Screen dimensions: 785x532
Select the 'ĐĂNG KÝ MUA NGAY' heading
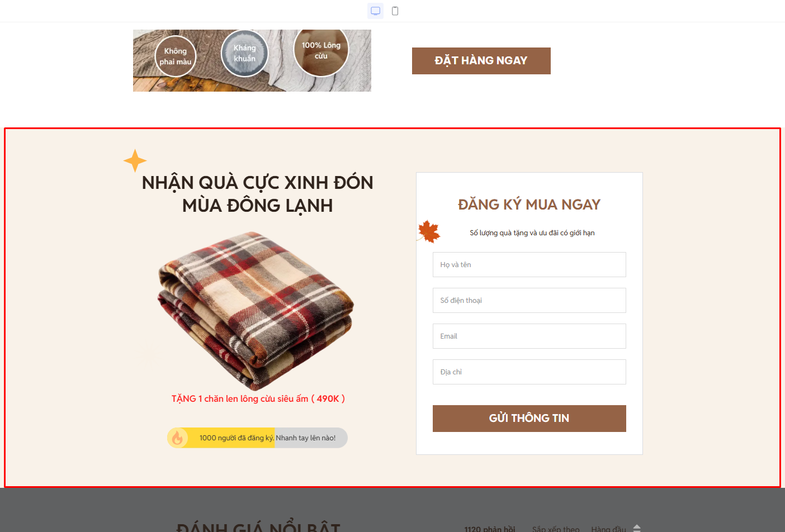(529, 205)
